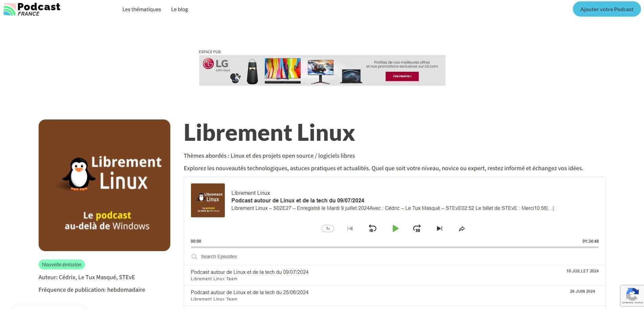The width and height of the screenshot is (644, 309).
Task: Skip forward 30 seconds
Action: pyautogui.click(x=417, y=228)
